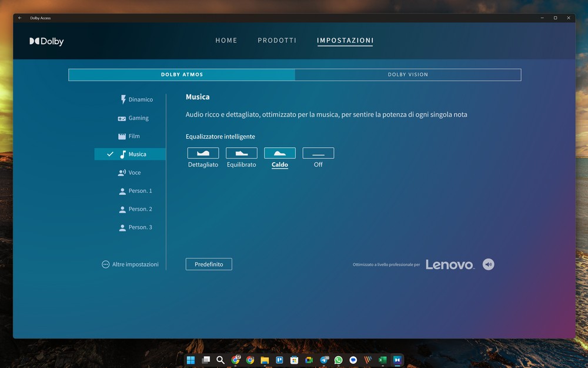Click the Dolby logo

tap(46, 41)
